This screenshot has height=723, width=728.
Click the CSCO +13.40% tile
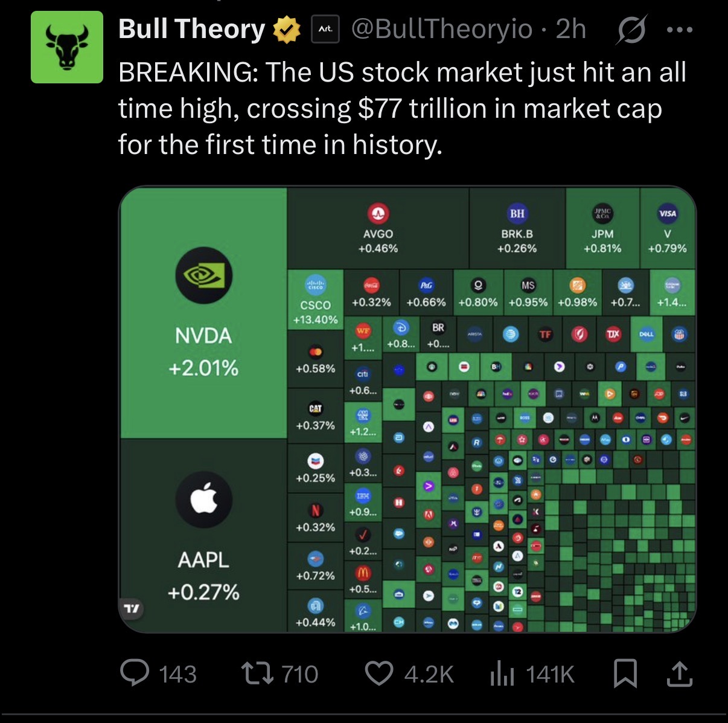coord(315,299)
